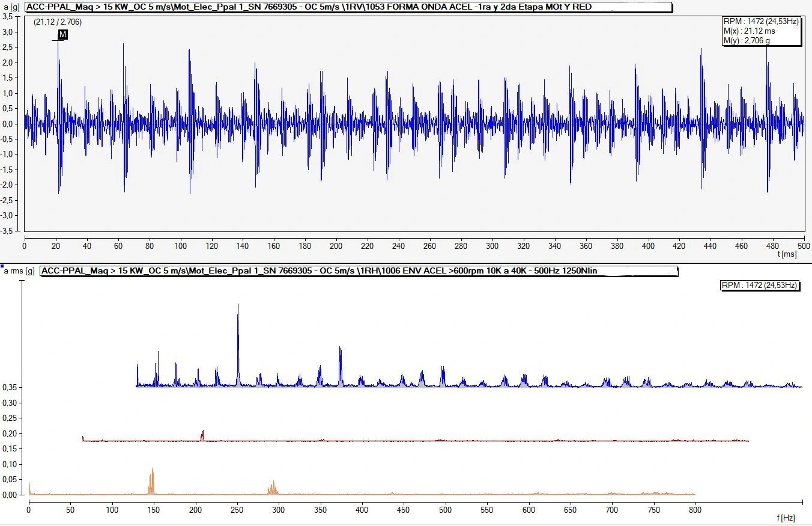Click the 0,00 value on the spectrum amplitude axis
This screenshot has width=812, height=526.
click(10, 495)
